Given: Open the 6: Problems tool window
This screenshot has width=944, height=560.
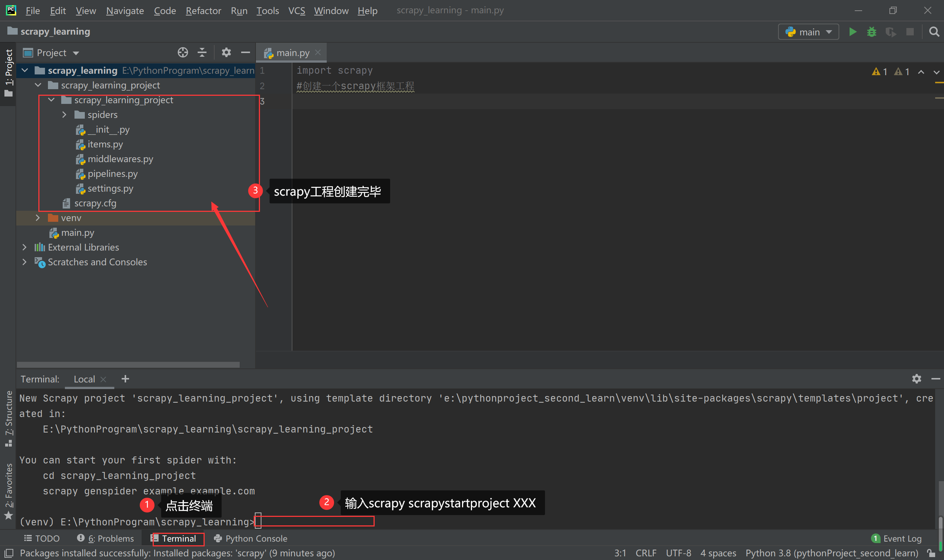Looking at the screenshot, I should point(105,539).
